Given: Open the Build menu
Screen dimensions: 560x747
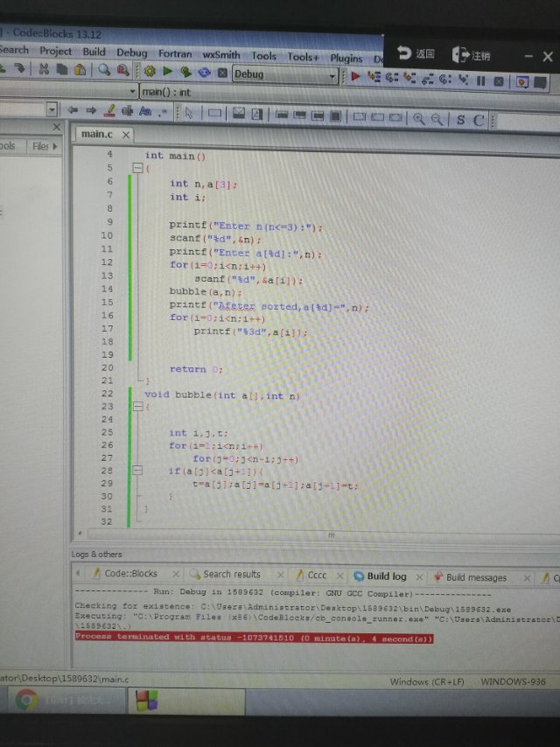Looking at the screenshot, I should pos(94,52).
